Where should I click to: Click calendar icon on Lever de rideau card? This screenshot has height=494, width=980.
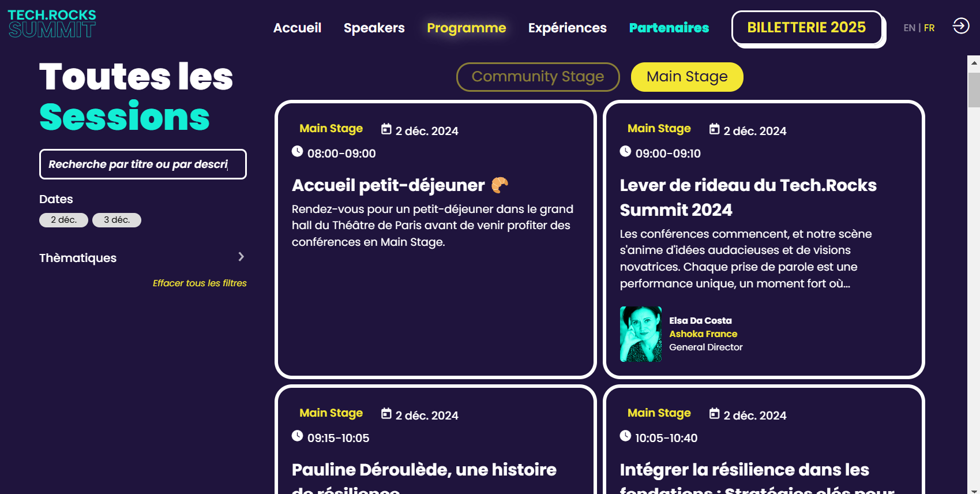point(715,129)
